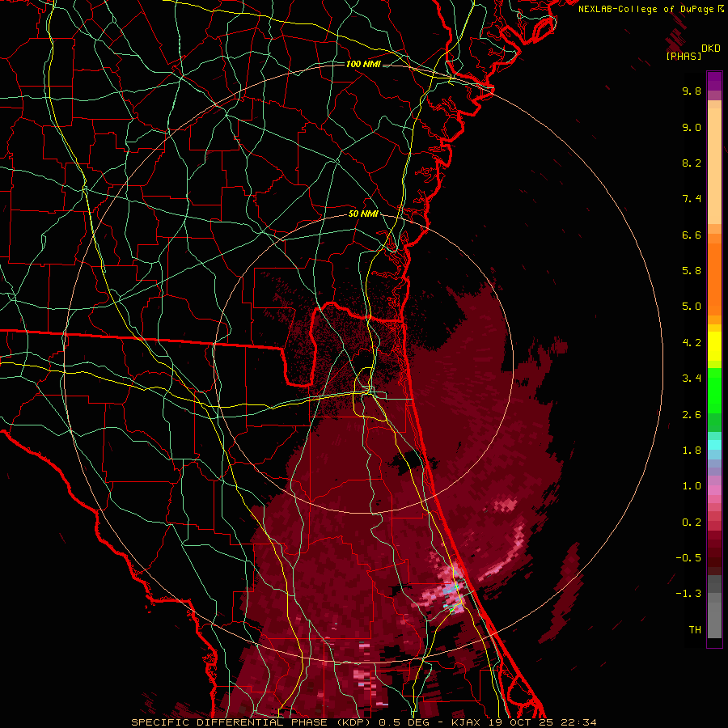The height and width of the screenshot is (728, 728).
Task: Click the 7.4 value on the color scale
Action: (x=692, y=199)
